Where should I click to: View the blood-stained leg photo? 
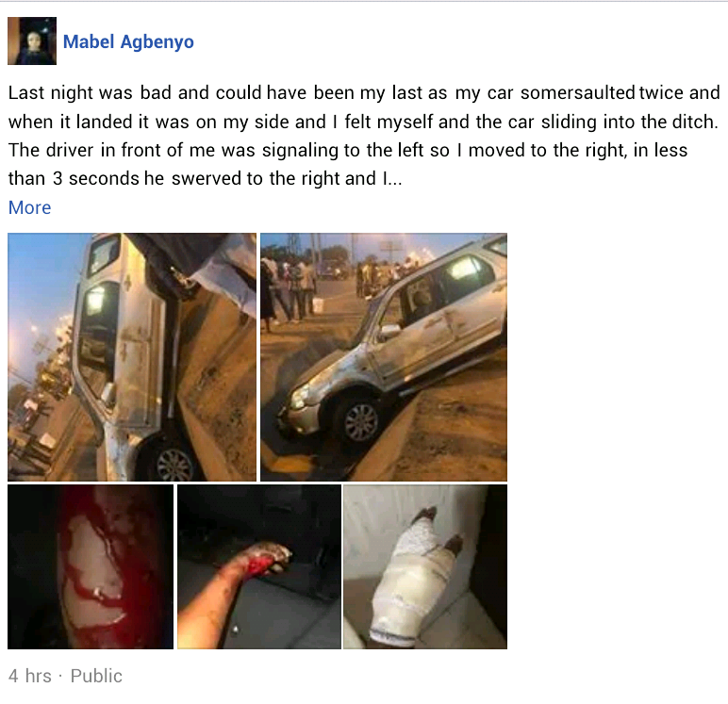click(91, 566)
